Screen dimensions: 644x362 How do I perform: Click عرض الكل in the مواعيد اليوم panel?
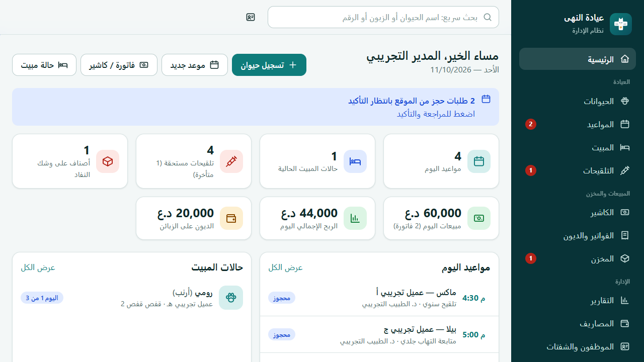[286, 267]
